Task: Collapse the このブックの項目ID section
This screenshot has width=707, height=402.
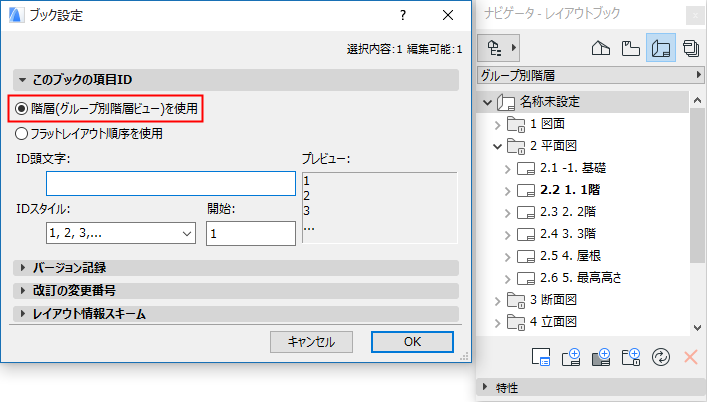Action: point(22,80)
